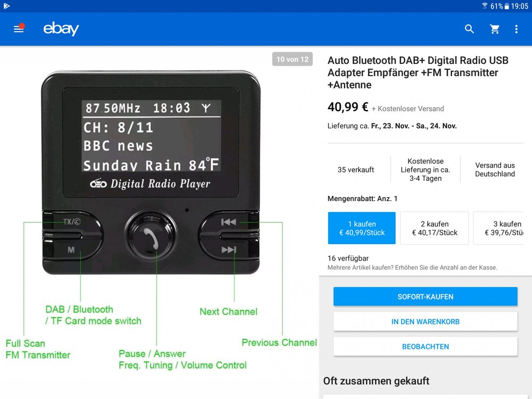
Task: Tap the 10 von 12 image counter
Action: pos(293,59)
